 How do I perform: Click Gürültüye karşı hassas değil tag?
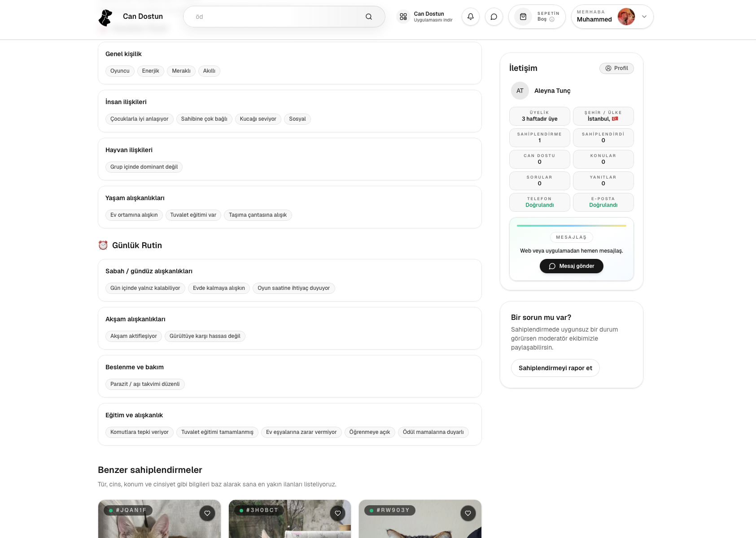coord(205,336)
